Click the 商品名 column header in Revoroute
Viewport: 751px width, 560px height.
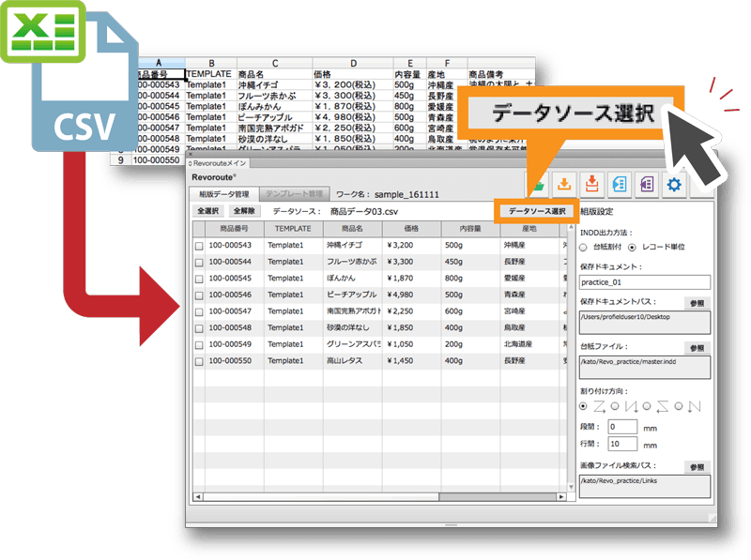tap(352, 229)
